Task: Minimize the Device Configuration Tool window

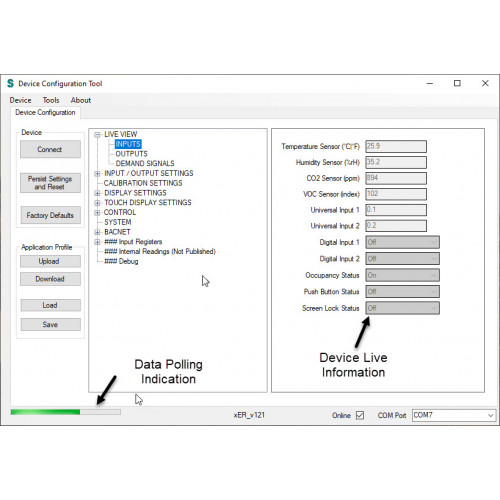Action: [x=430, y=84]
